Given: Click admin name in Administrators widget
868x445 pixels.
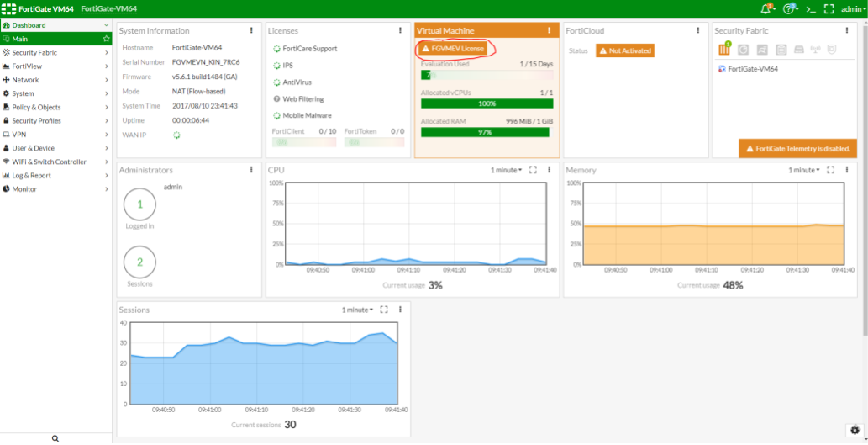Looking at the screenshot, I should click(173, 187).
